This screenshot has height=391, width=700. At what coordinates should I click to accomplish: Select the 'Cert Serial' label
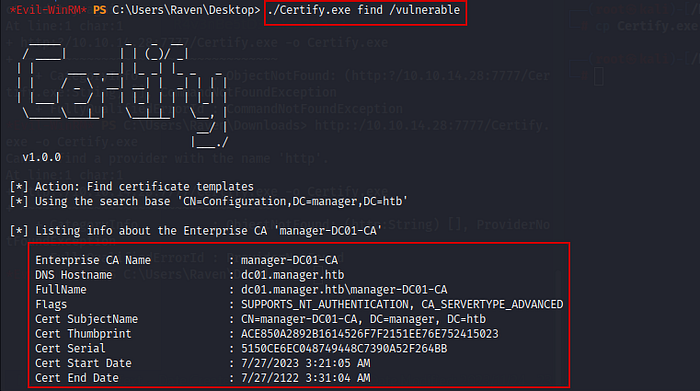click(70, 349)
